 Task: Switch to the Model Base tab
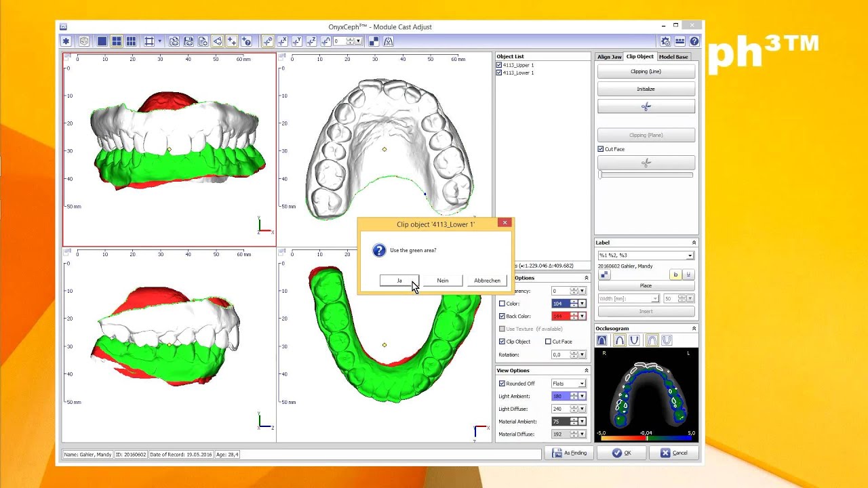[673, 57]
